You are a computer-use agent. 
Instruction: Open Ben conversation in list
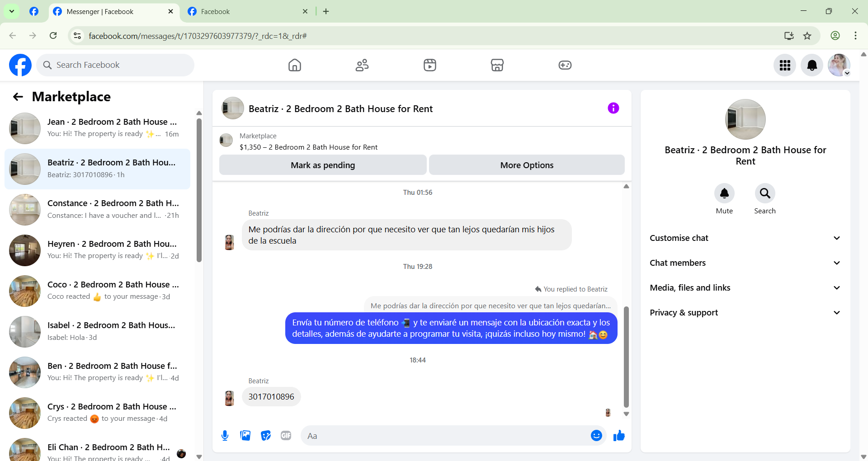(97, 372)
